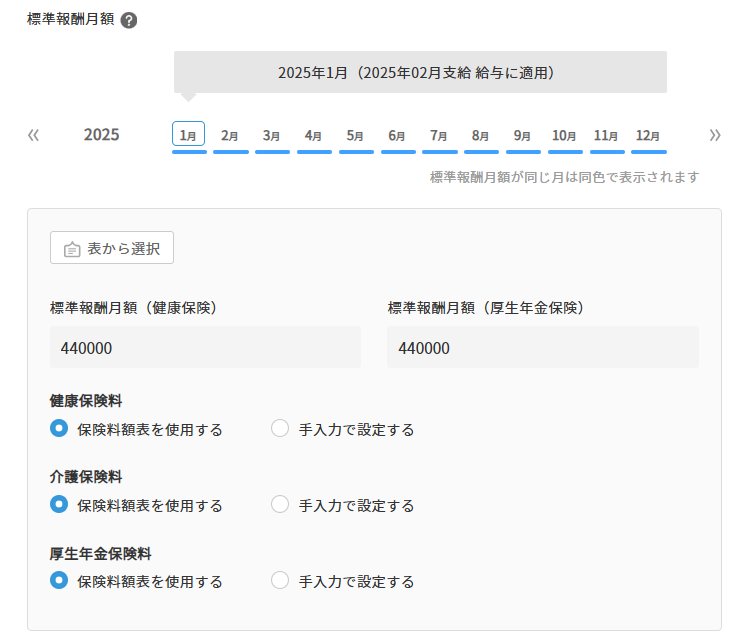Image resolution: width=746 pixels, height=639 pixels.
Task: Choose 手入力で設定する for 厚生年金保険料
Action: coord(280,581)
